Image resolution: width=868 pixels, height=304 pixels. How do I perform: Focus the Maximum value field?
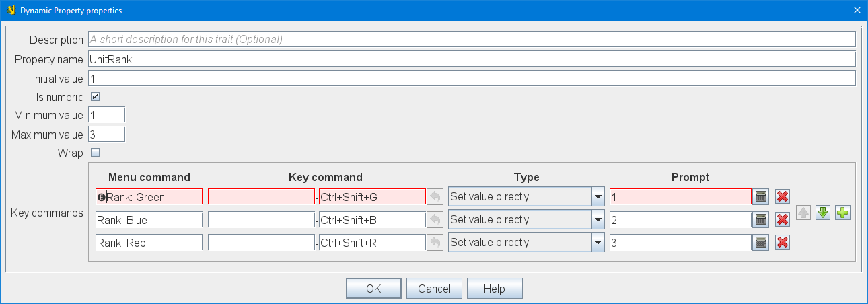[x=106, y=134]
